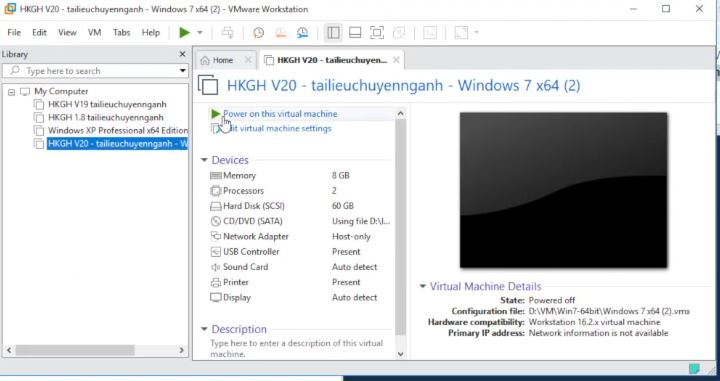This screenshot has width=720, height=381.
Task: Click the library search field
Action: click(96, 71)
